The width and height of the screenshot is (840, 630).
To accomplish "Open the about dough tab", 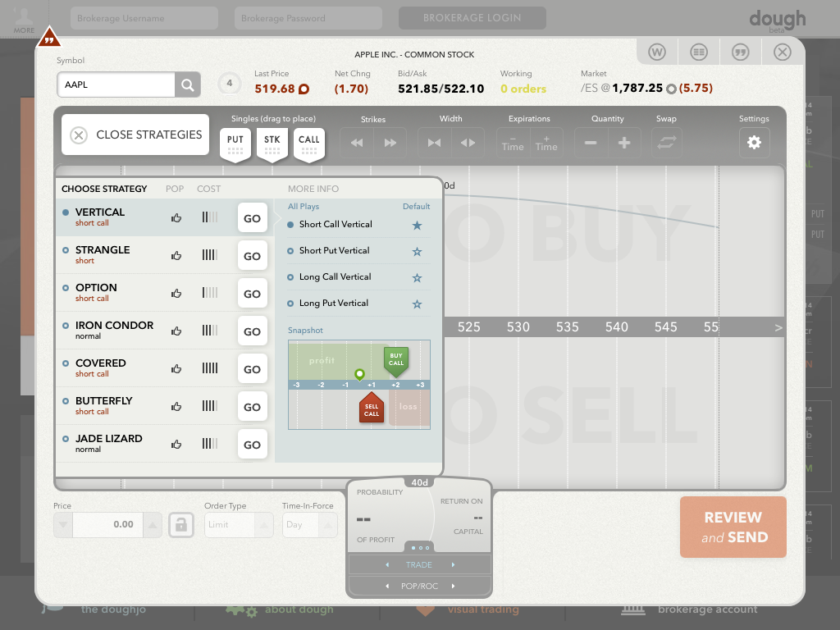I will (x=279, y=609).
